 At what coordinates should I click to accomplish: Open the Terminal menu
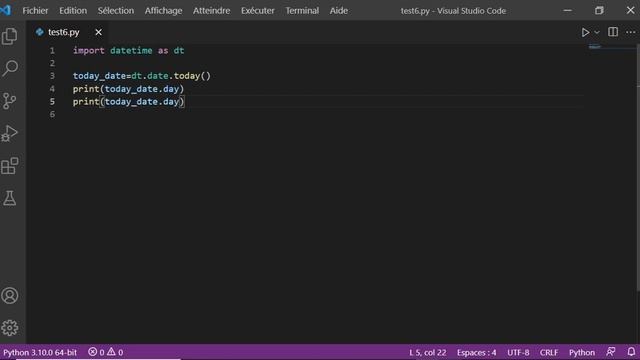click(x=302, y=11)
